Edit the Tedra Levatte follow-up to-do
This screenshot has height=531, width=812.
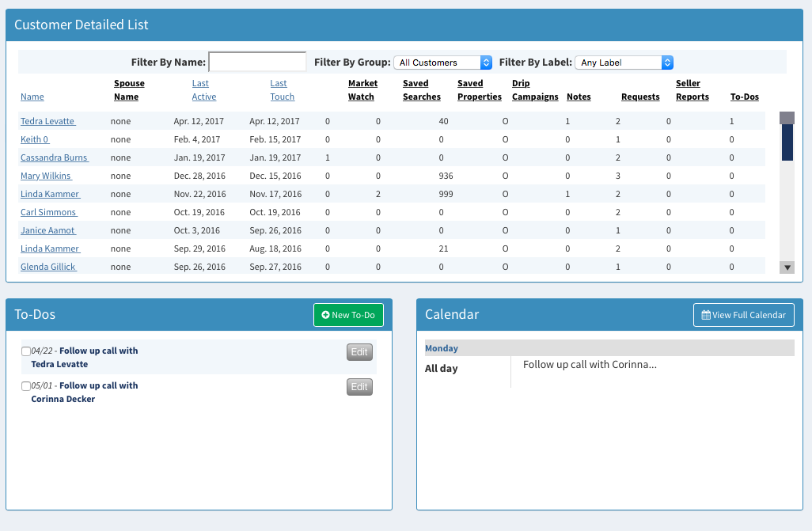[359, 351]
